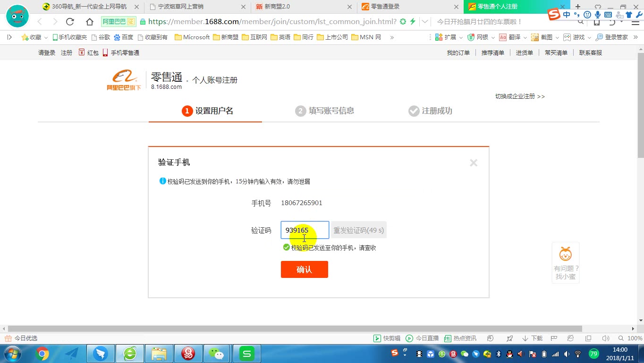Expand the 收藏 favorites dropdown
Image resolution: width=644 pixels, height=363 pixels.
coord(45,37)
